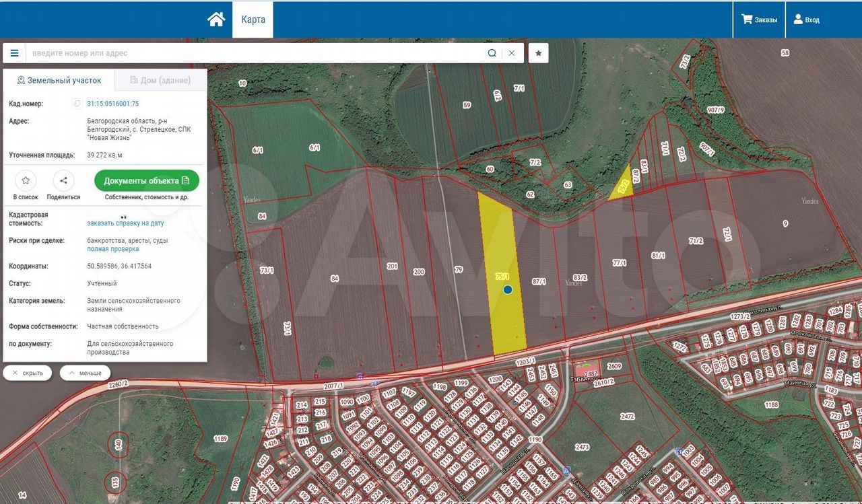This screenshot has width=862, height=504.
Task: Click the Вход login button
Action: (x=806, y=20)
